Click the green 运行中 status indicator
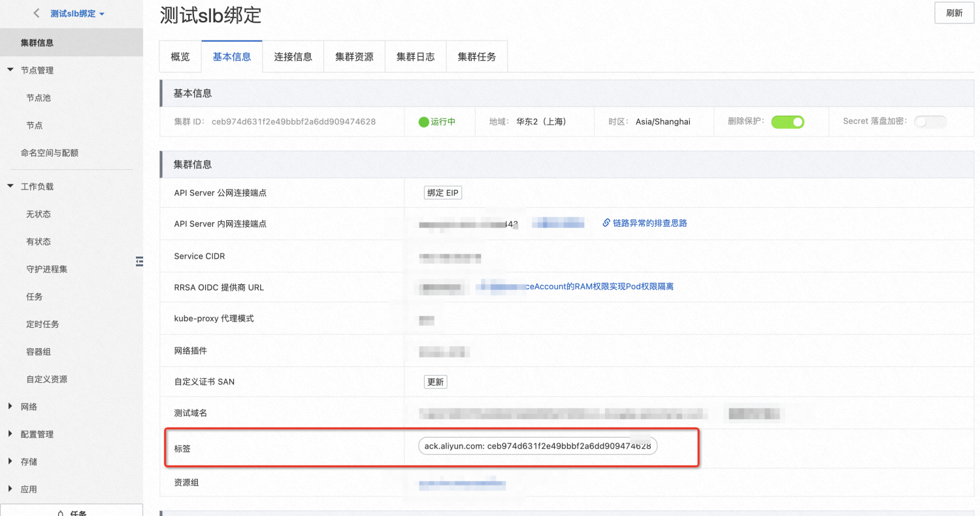The height and width of the screenshot is (516, 980). 437,121
